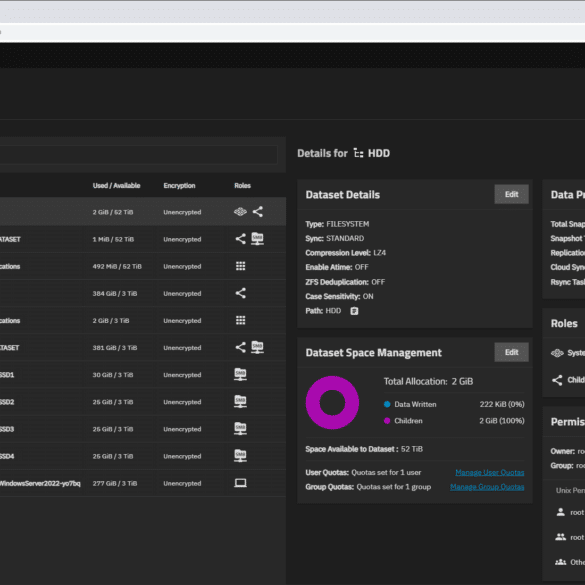The width and height of the screenshot is (585, 585).
Task: Click the '492 MiB / 52 TiB' cell
Action: click(117, 266)
